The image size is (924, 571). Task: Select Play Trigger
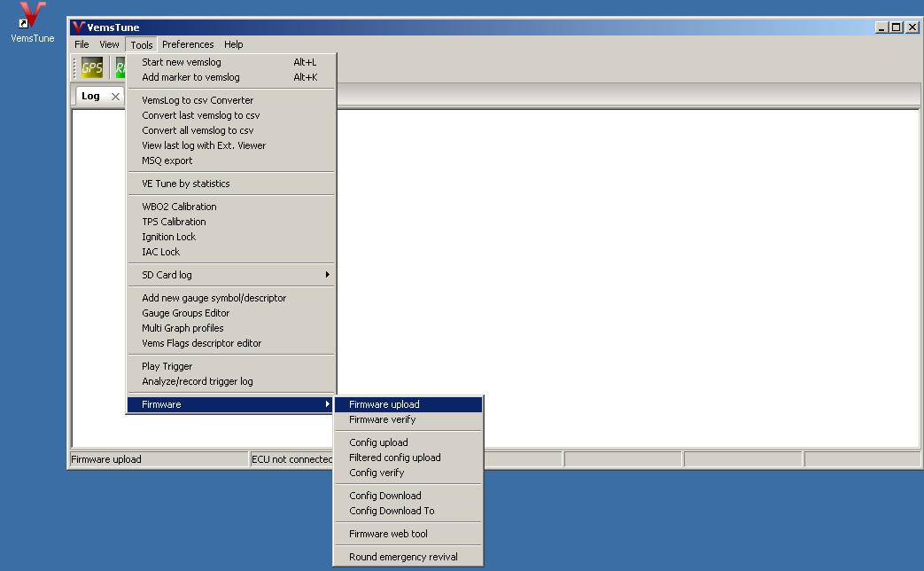pos(231,366)
